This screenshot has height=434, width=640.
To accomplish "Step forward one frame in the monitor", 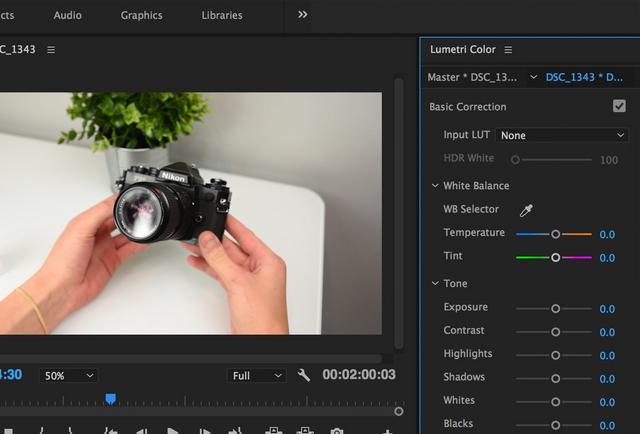I will point(204,431).
